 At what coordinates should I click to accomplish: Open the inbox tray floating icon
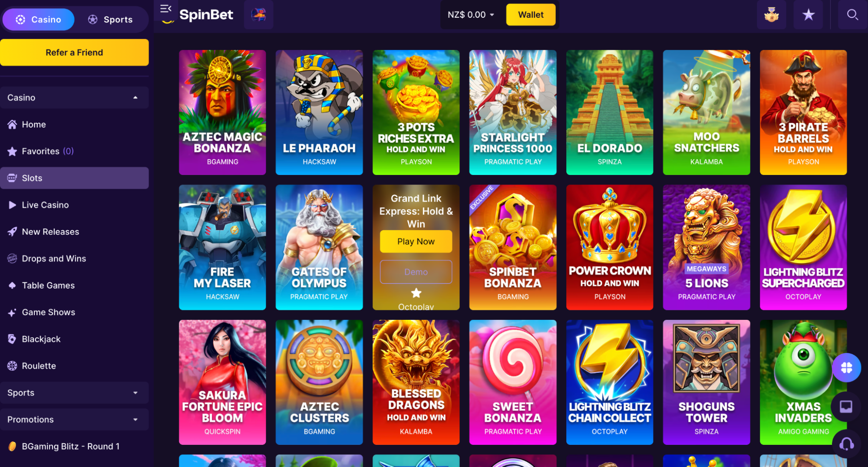point(845,406)
